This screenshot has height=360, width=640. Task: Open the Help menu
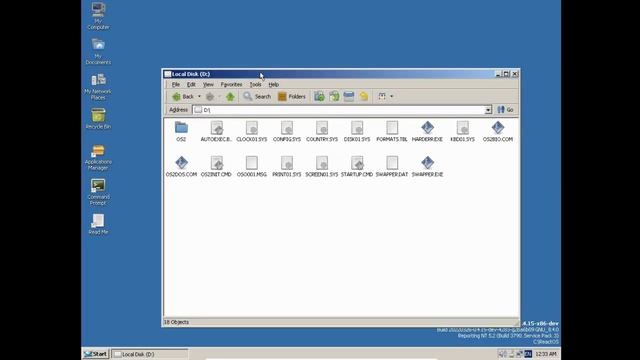click(273, 84)
